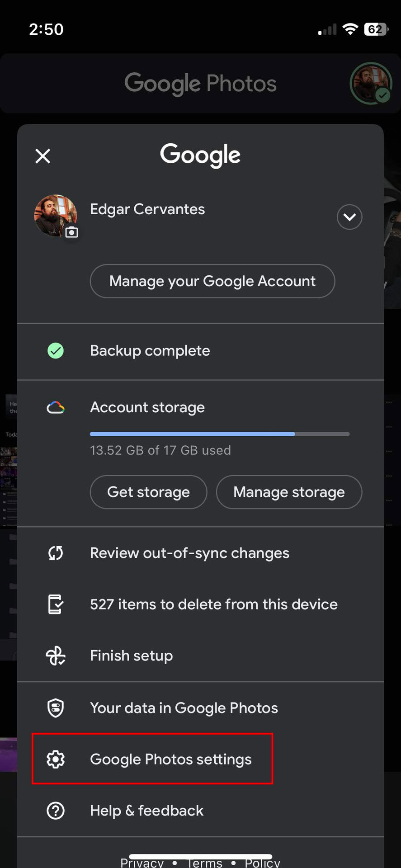Open the Terms link at bottom
The width and height of the screenshot is (401, 868).
(205, 863)
